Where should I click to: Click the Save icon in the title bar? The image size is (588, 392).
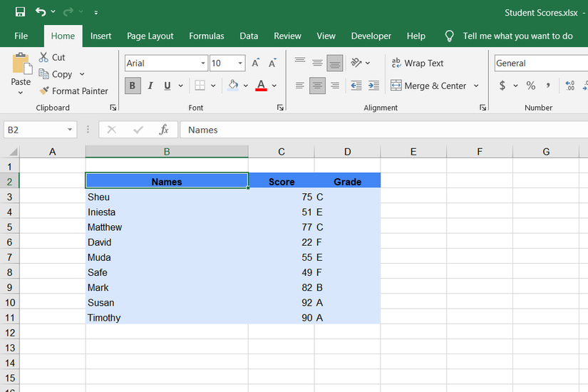[20, 12]
